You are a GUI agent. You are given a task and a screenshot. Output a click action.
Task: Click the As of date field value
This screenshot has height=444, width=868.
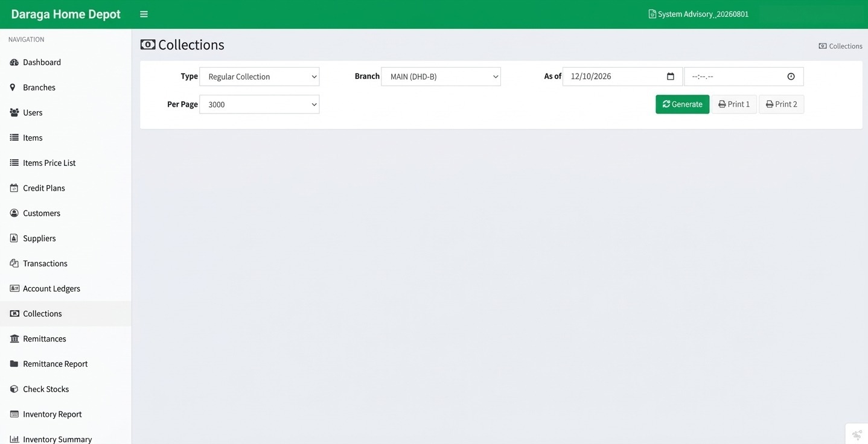coord(591,77)
